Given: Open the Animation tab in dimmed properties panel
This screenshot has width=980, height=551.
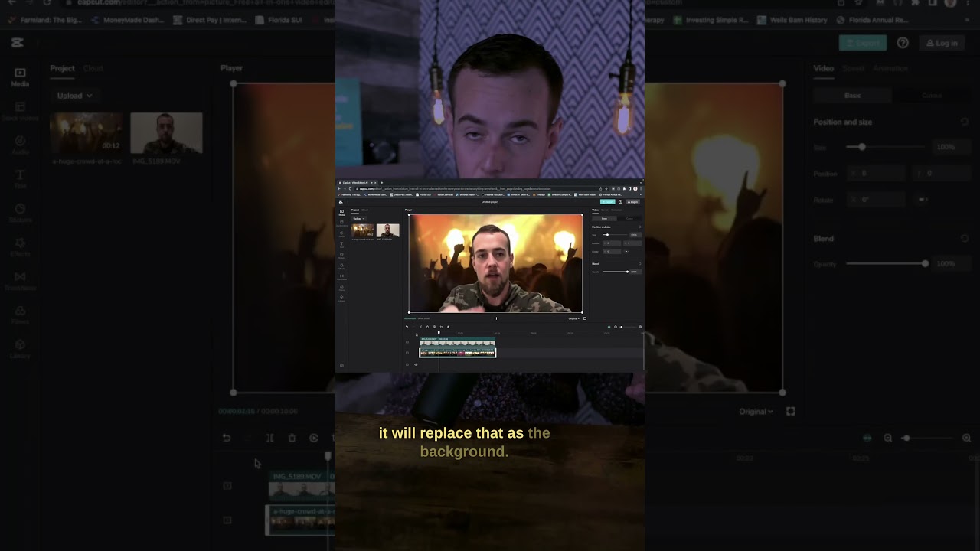Looking at the screenshot, I should tap(890, 68).
